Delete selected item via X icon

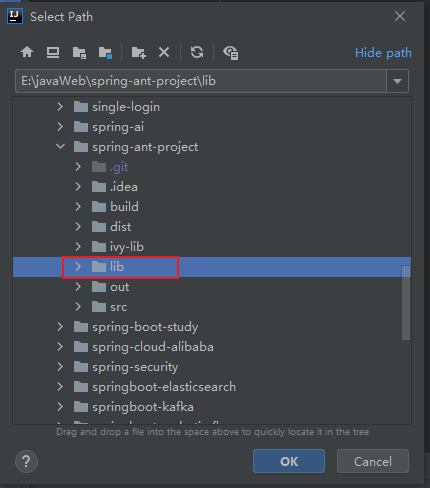[x=164, y=52]
